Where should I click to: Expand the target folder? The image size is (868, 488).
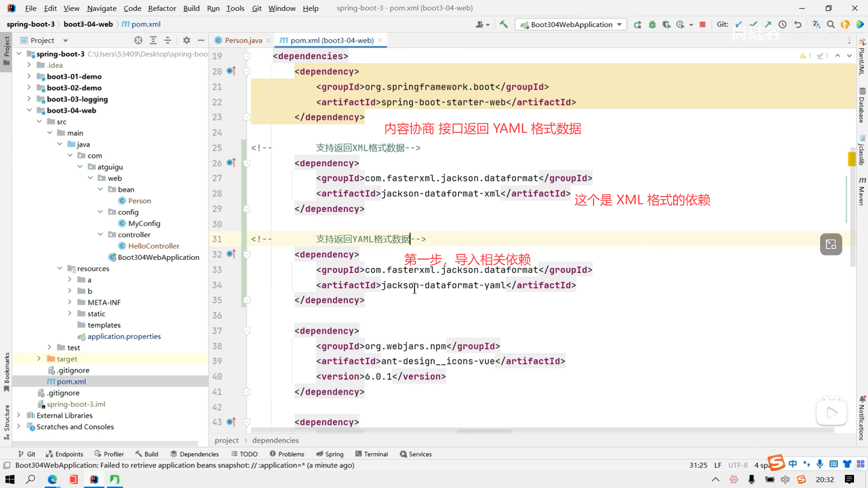pyautogui.click(x=39, y=359)
